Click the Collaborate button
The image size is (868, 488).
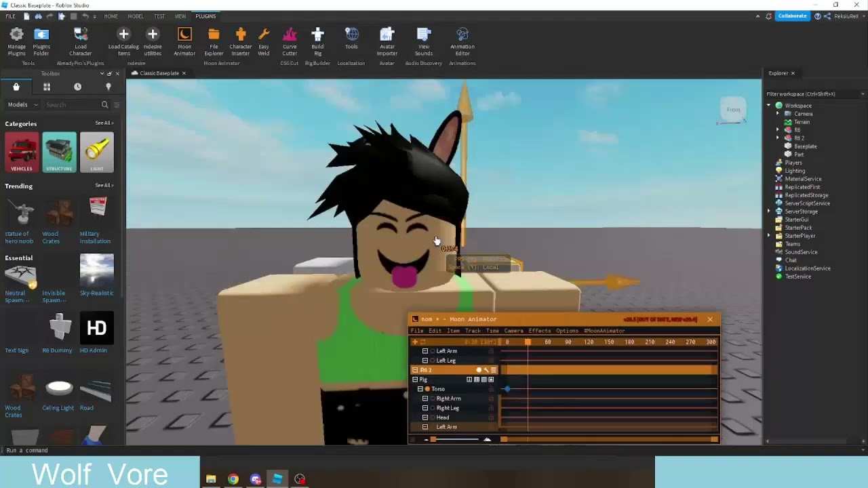[x=792, y=16]
